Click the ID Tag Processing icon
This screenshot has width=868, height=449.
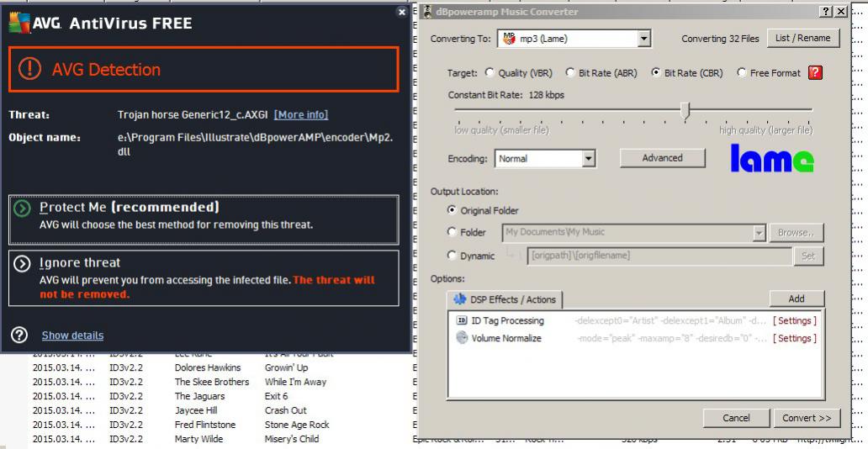tap(462, 320)
